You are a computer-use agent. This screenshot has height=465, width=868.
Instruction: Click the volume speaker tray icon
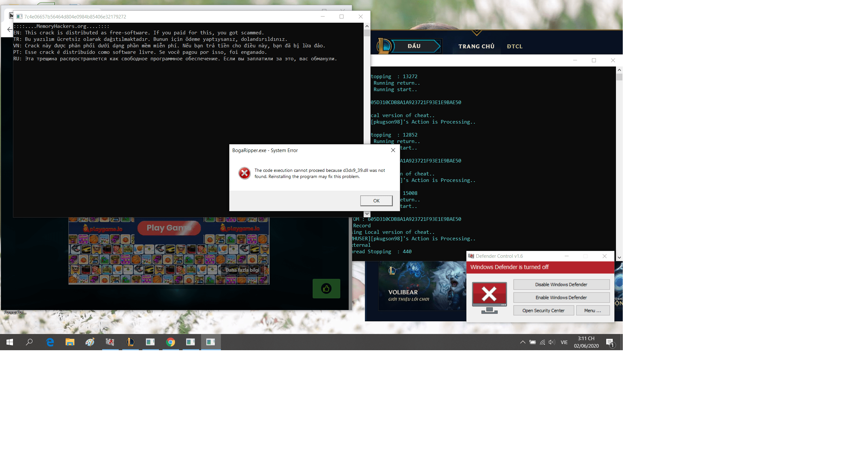click(552, 342)
